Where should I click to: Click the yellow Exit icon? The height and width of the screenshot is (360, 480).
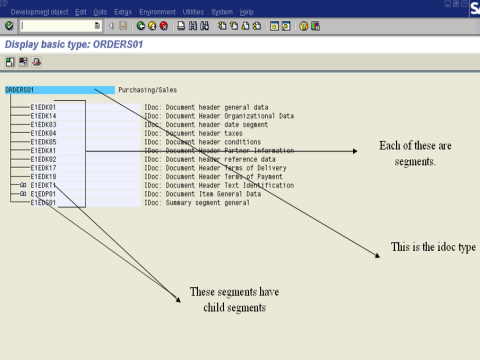pos(152,26)
